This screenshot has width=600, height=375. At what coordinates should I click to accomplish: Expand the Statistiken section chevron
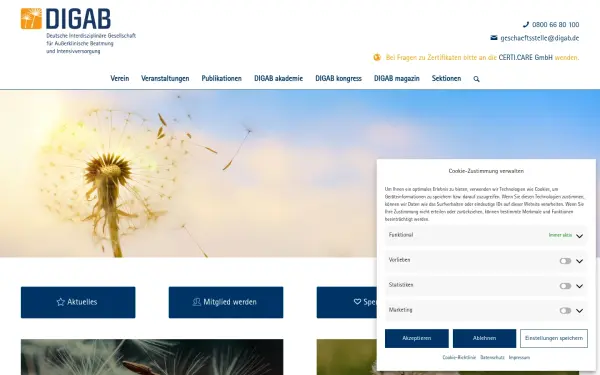tap(579, 286)
